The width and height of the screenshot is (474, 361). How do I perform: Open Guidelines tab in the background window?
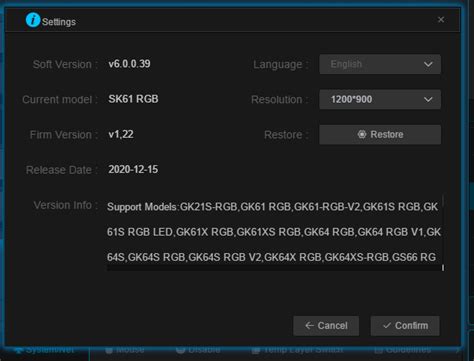(403, 349)
